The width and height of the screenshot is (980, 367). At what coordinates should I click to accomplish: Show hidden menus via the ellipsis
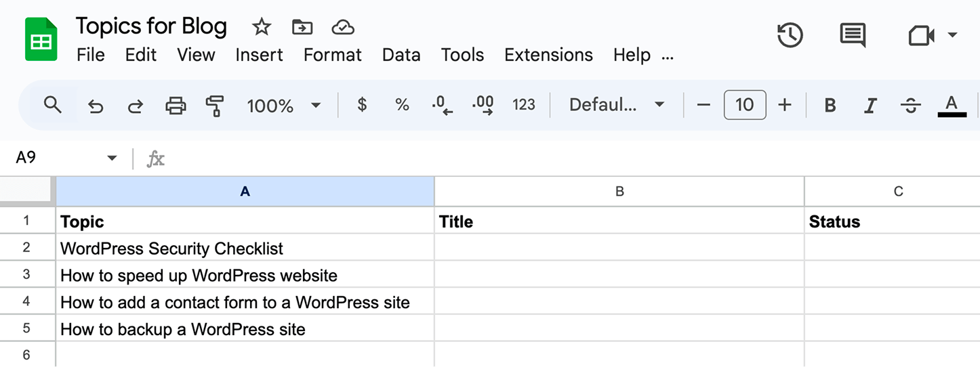(x=668, y=58)
